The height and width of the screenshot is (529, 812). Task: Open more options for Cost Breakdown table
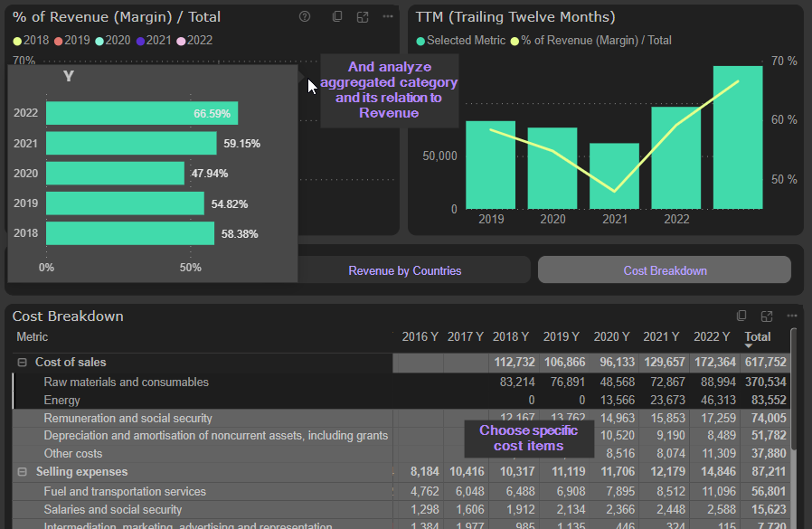(792, 316)
